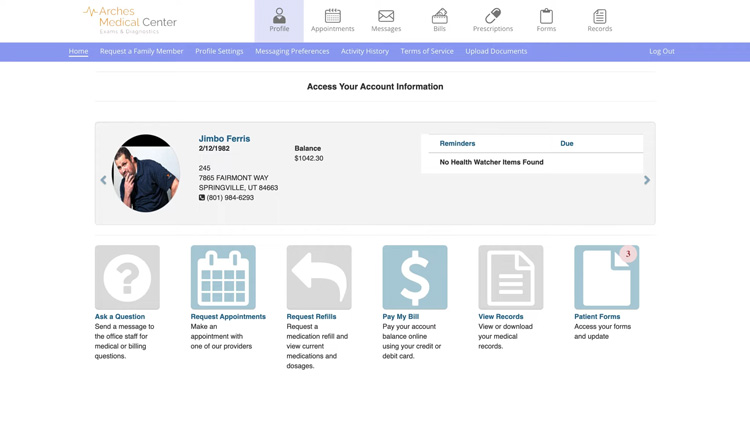Open Terms of Service

427,51
